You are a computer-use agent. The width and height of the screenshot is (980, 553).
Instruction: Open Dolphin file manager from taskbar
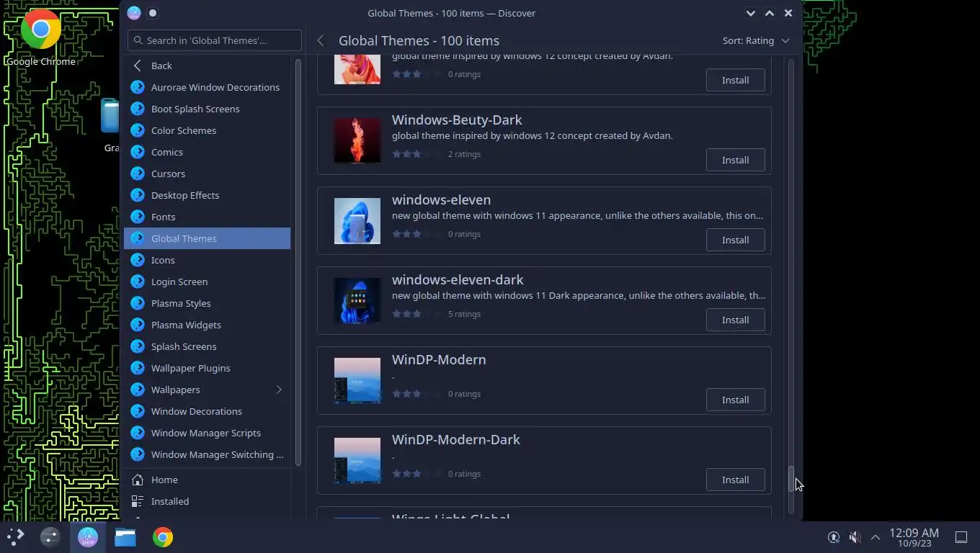click(x=125, y=537)
